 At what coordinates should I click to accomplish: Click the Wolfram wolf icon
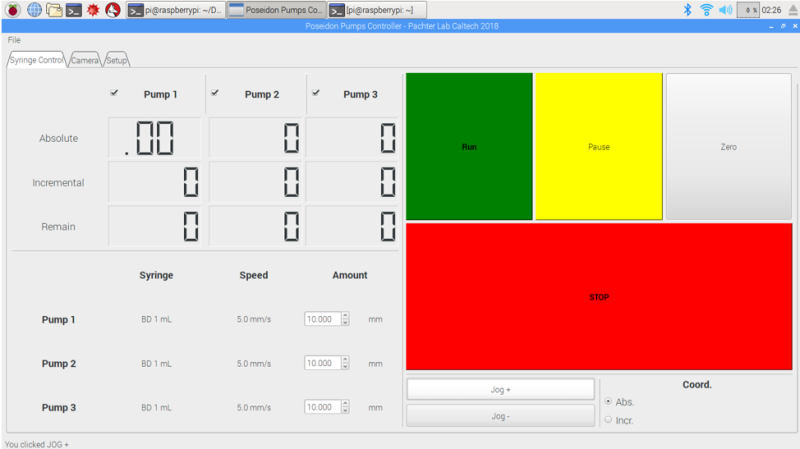pos(113,10)
